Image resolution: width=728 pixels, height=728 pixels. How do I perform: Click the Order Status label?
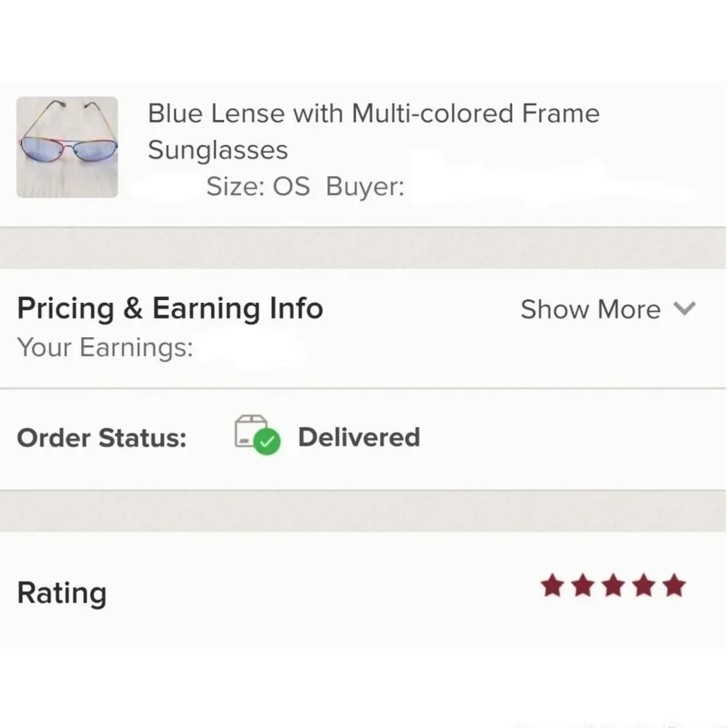[x=100, y=437]
